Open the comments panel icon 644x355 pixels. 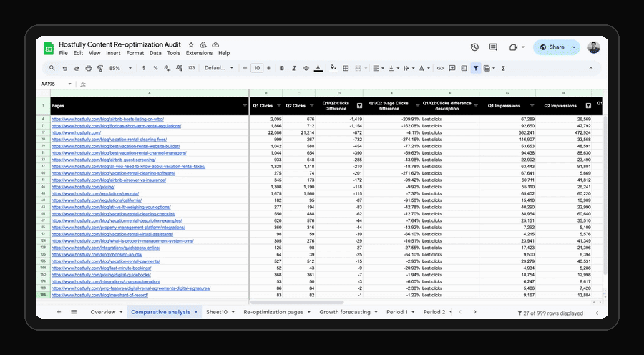[x=493, y=47]
